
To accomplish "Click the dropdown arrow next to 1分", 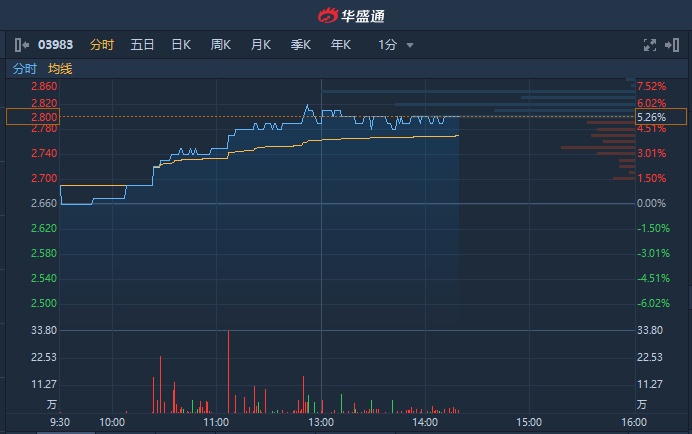I will 410,45.
